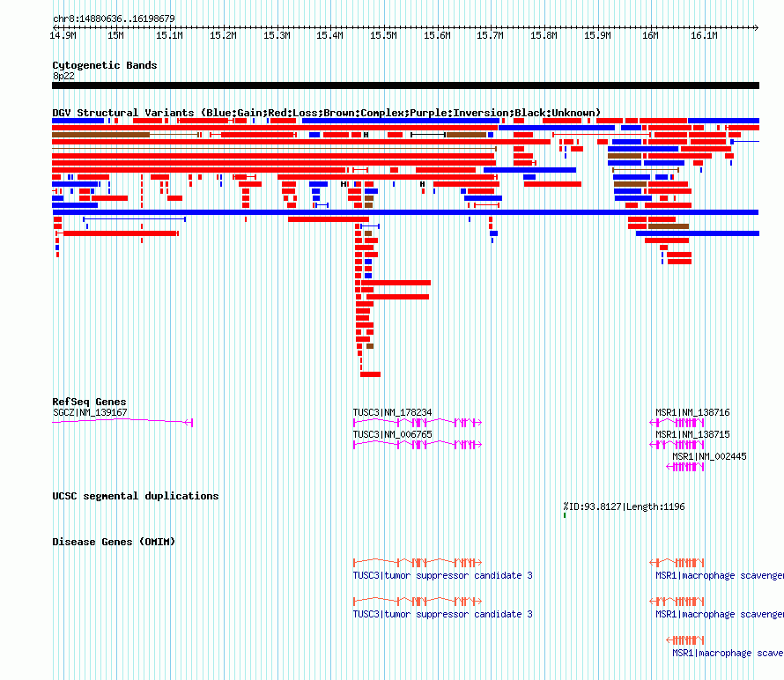The width and height of the screenshot is (784, 680).
Task: Click the UCSC segmental duplications track title
Action: coord(136,496)
